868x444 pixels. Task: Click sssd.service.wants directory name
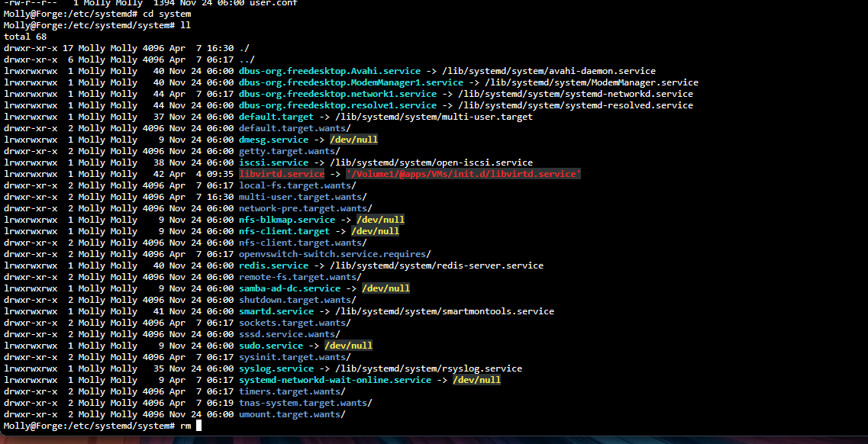pyautogui.click(x=287, y=334)
